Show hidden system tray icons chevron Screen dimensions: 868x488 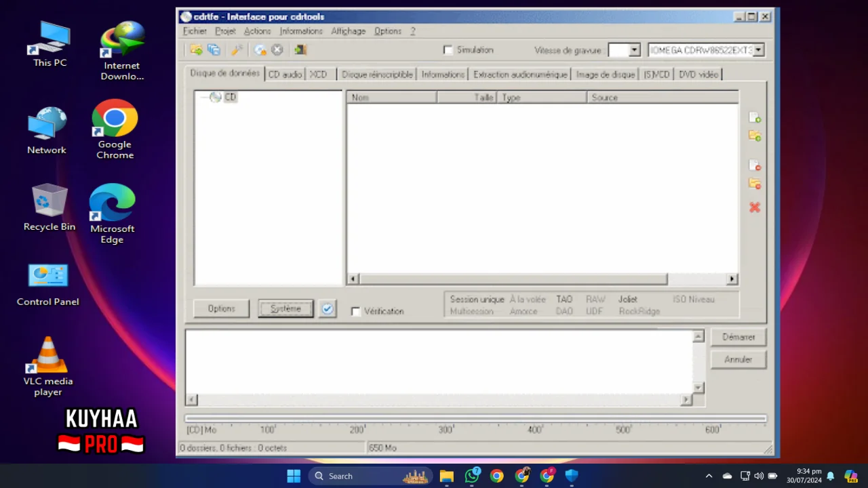point(709,476)
